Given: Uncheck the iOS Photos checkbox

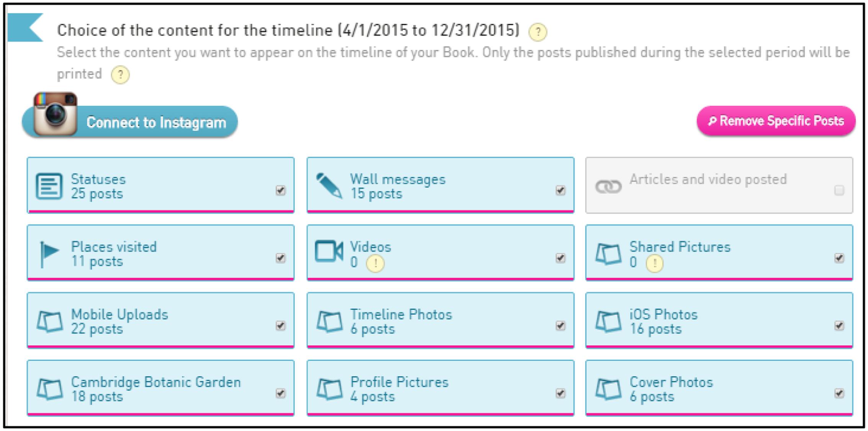Looking at the screenshot, I should pos(839,326).
